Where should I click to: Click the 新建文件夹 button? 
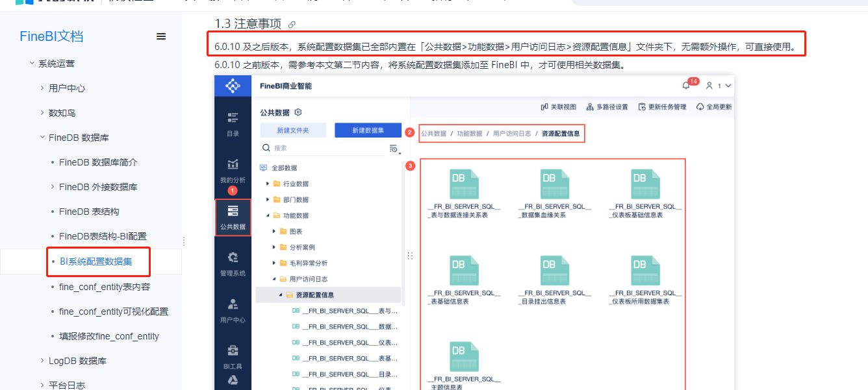click(x=293, y=130)
